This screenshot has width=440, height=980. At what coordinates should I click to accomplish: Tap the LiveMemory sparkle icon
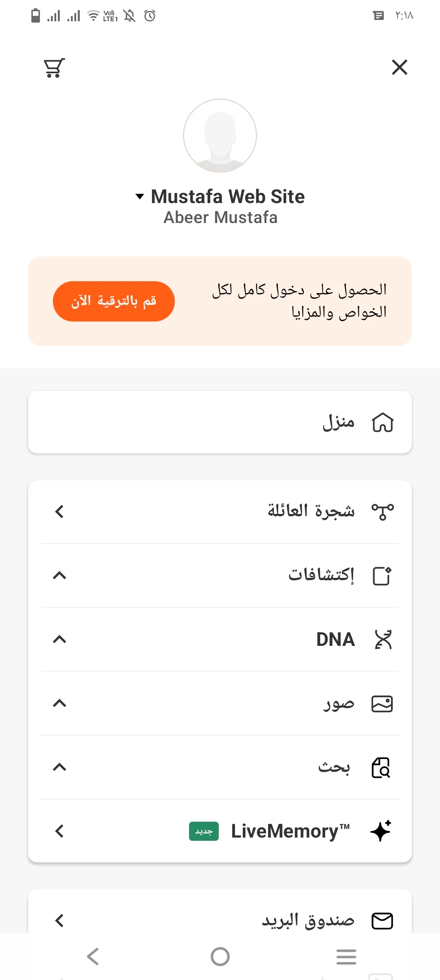(x=381, y=831)
